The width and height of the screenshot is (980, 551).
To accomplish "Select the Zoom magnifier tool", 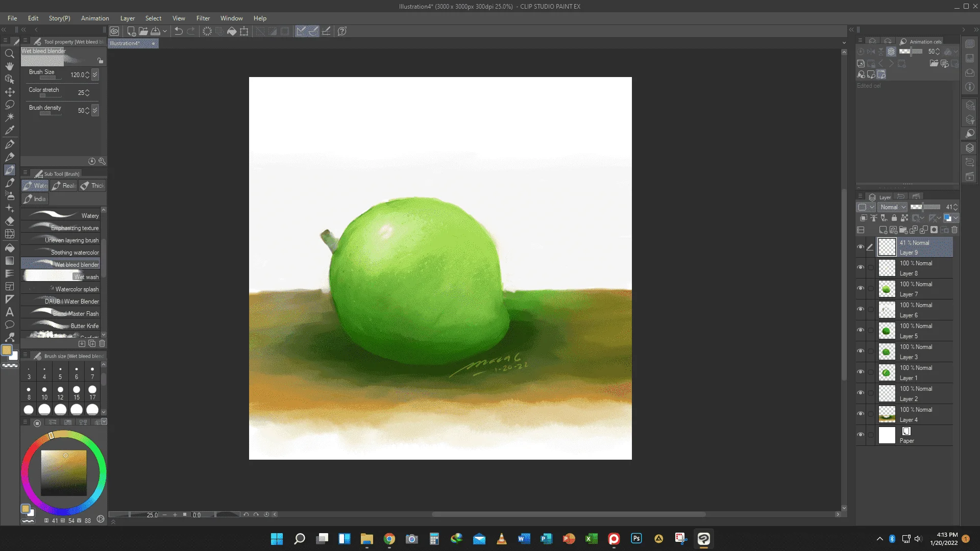I will point(9,53).
